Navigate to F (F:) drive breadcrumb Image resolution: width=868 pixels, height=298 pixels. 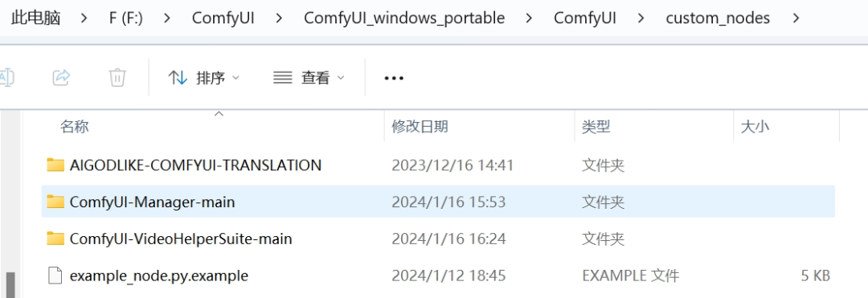coord(126,18)
